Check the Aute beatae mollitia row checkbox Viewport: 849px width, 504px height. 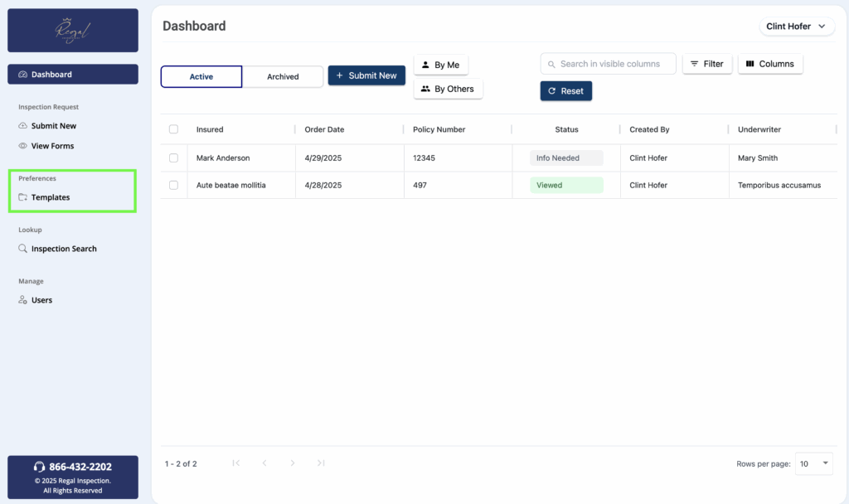pos(173,185)
